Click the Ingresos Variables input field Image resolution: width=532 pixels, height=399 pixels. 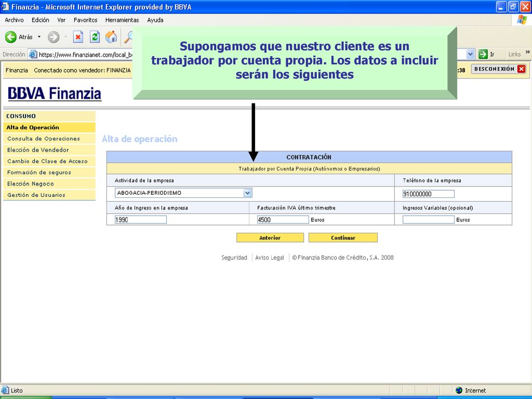428,220
